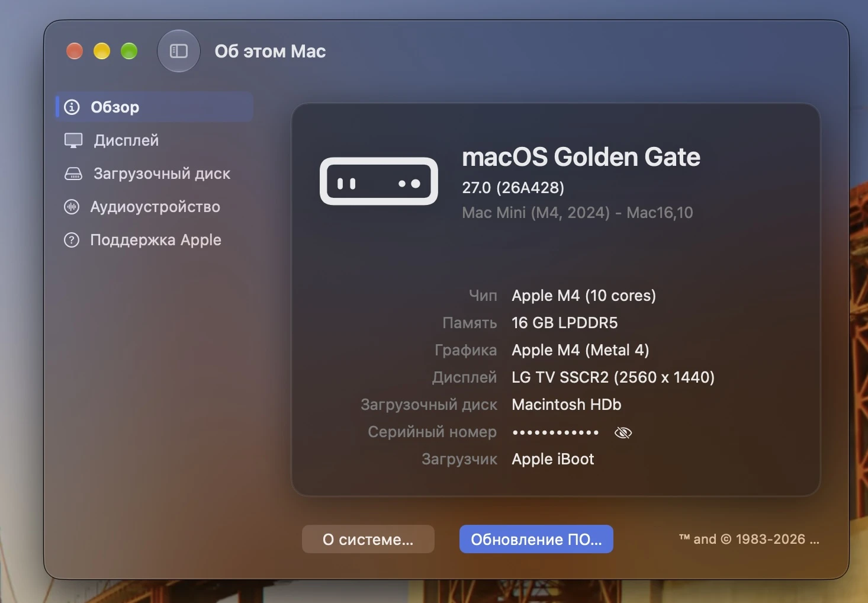Screen dimensions: 868x603
Task: Click the Дисплей monitor icon
Action: 73,140
